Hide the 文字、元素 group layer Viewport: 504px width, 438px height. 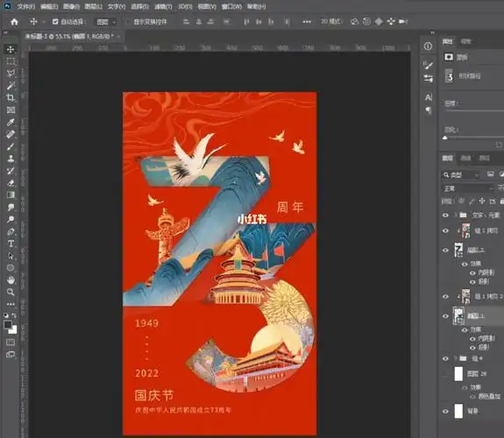(445, 215)
